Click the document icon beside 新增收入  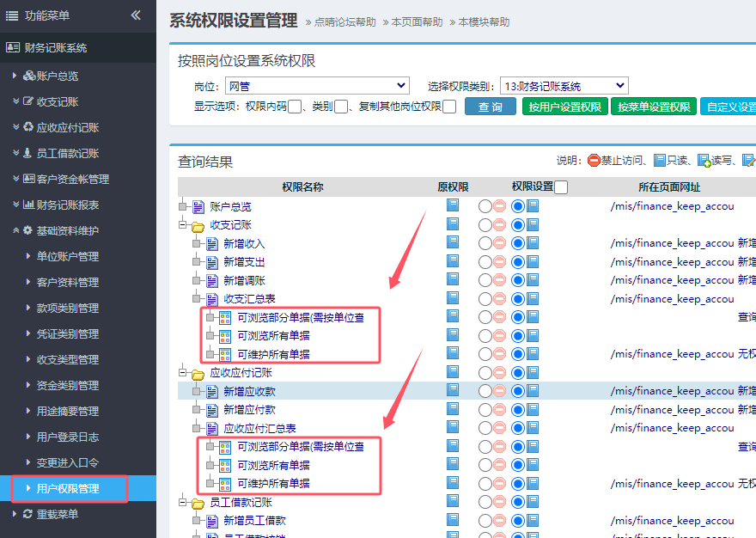(211, 244)
